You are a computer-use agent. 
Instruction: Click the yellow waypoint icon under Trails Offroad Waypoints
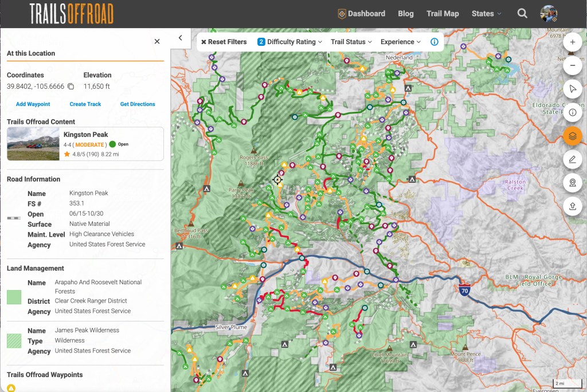click(11, 388)
